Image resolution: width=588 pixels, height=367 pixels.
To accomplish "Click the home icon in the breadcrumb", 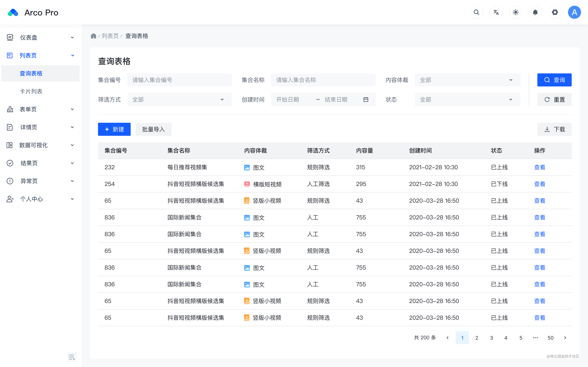I will 94,36.
